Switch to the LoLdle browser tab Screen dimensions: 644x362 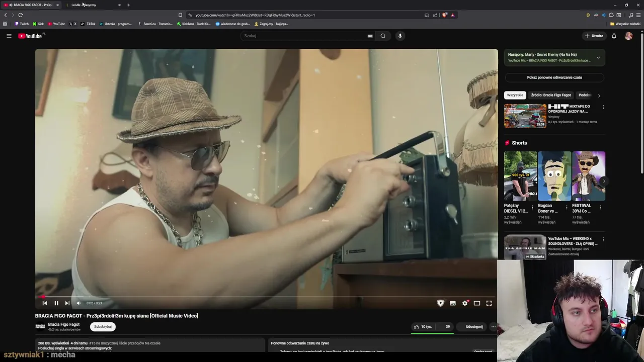tap(93, 5)
